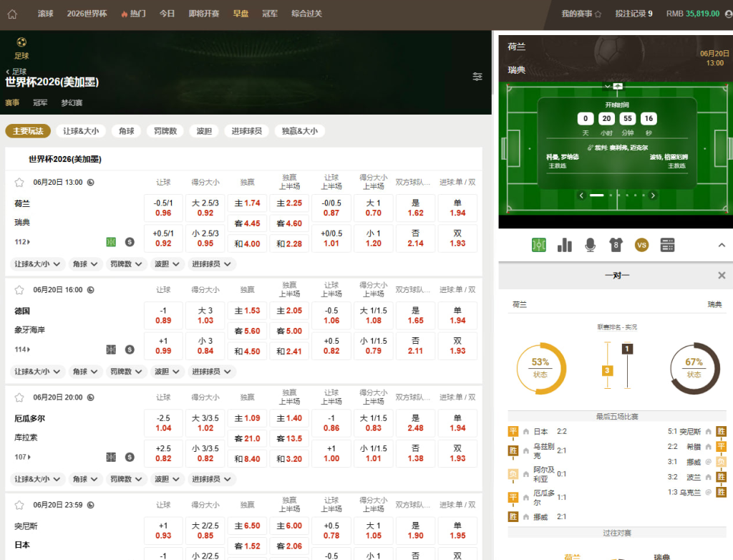Toggle the collapse arrow atop the pitch tracker

pos(607,87)
